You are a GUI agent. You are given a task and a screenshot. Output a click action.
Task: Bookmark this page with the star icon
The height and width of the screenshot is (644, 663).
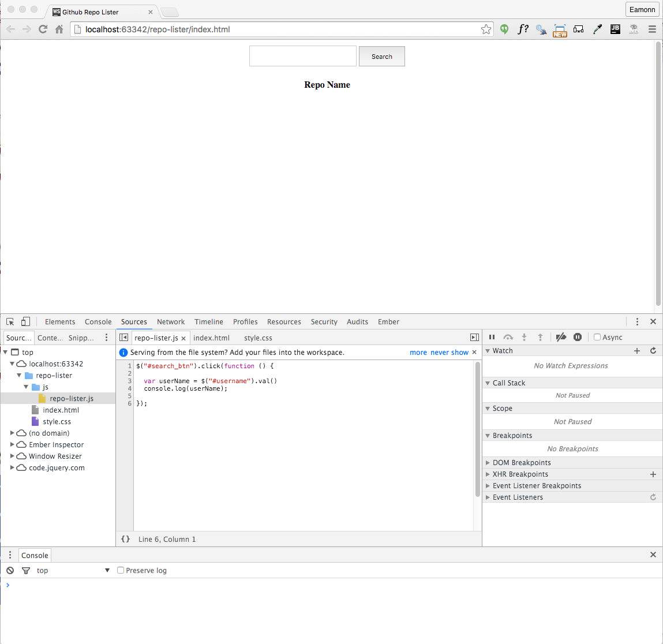(x=486, y=29)
